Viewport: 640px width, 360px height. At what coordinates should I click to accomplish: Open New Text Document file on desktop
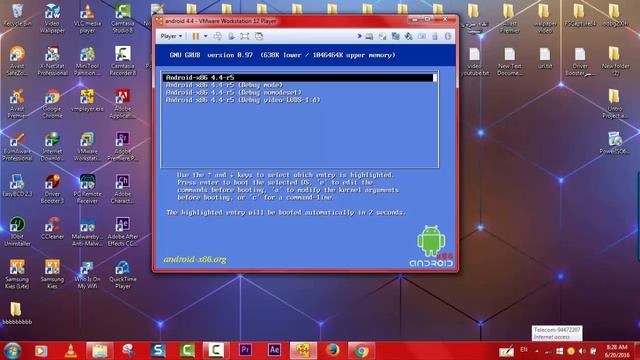click(x=509, y=61)
